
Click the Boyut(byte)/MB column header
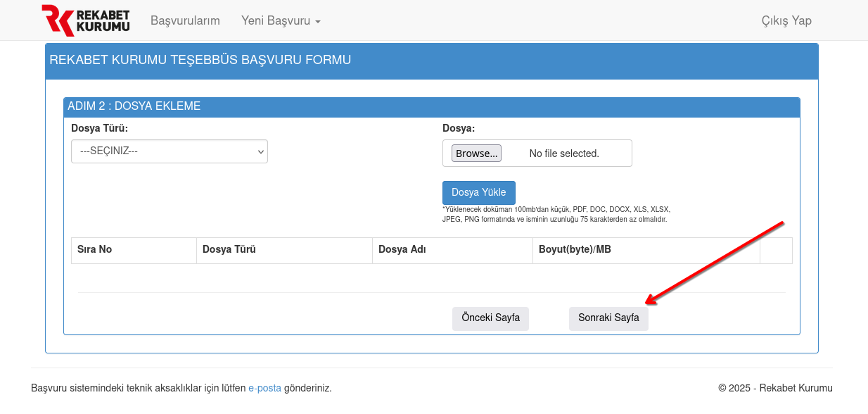(x=575, y=250)
